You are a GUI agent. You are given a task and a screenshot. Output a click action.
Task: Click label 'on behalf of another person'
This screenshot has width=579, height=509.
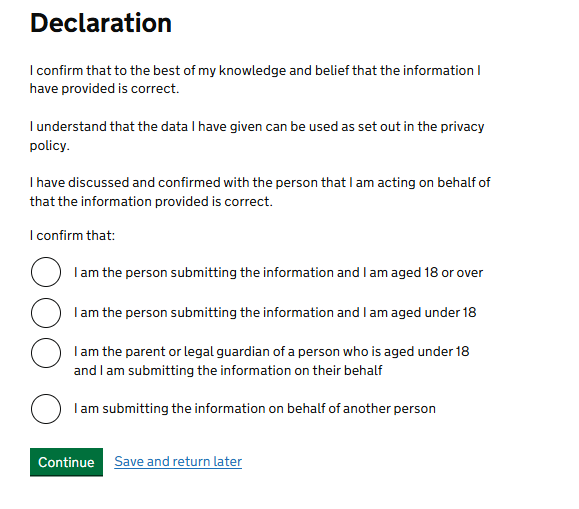pos(352,409)
